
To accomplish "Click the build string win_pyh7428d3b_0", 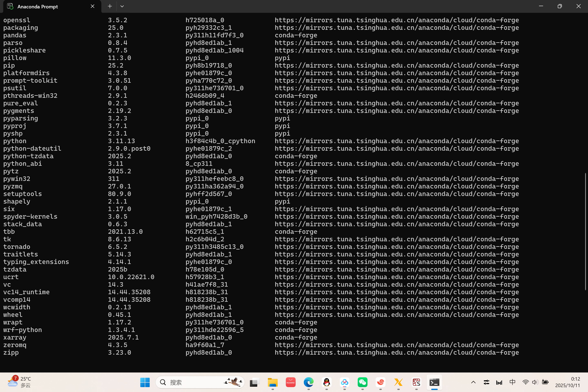I will 216,216.
